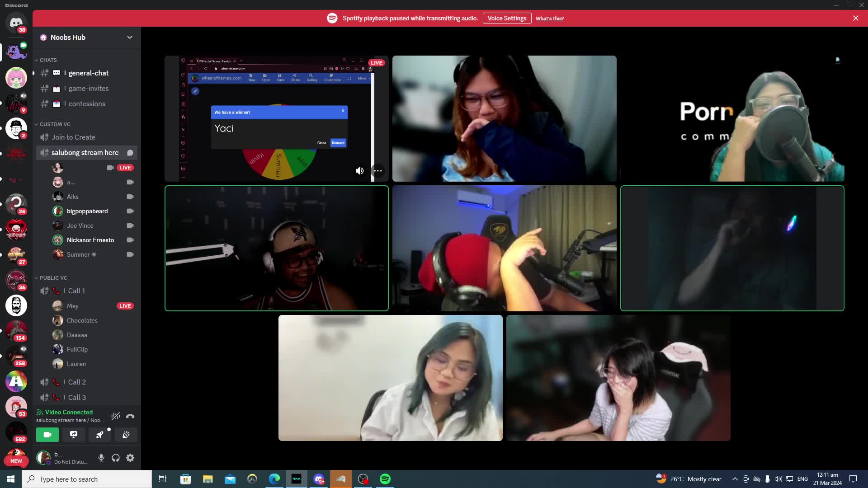Dismiss the Spotify paused banner
This screenshot has width=868, height=488.
[856, 18]
